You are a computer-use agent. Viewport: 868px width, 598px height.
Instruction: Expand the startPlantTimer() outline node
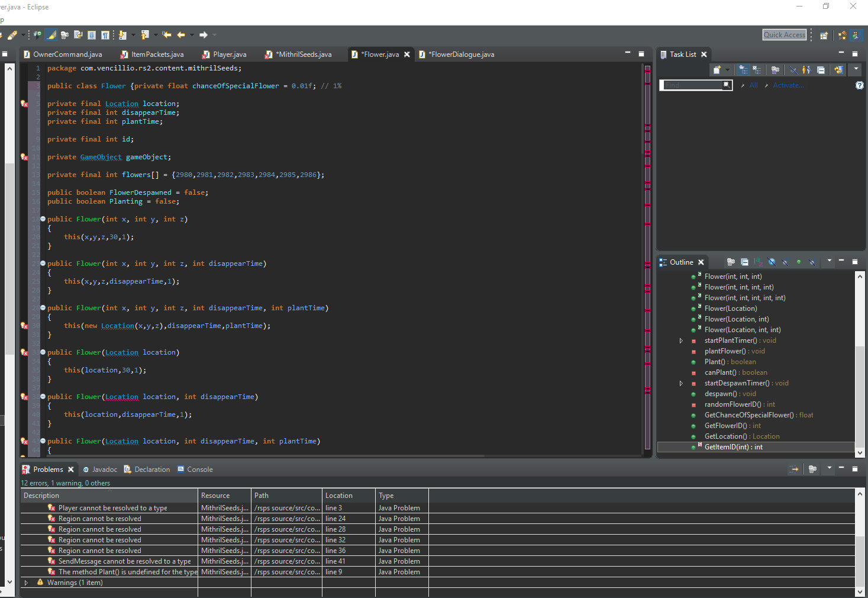[x=681, y=340]
